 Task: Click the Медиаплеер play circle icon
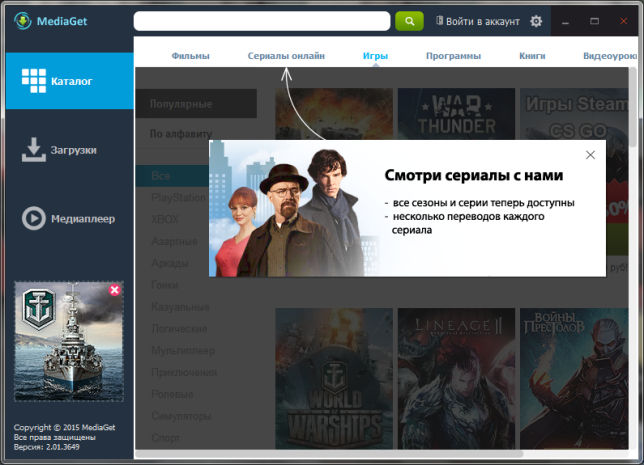34,218
